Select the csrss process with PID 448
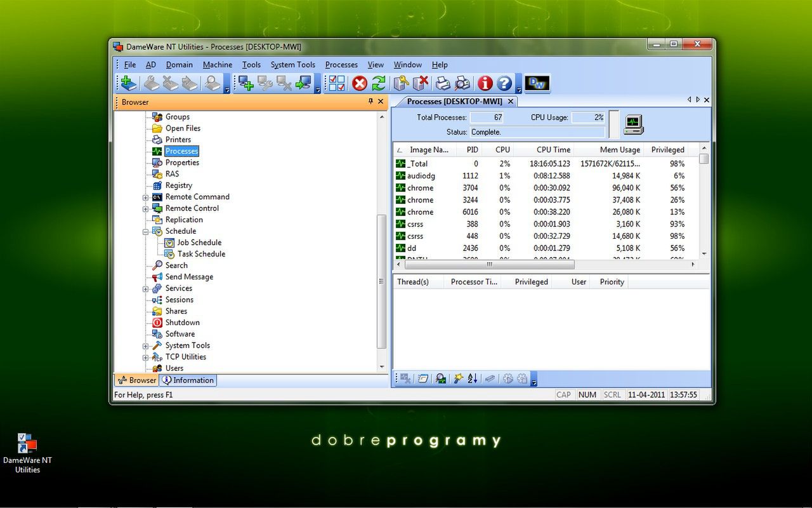The height and width of the screenshot is (508, 812). (546, 236)
